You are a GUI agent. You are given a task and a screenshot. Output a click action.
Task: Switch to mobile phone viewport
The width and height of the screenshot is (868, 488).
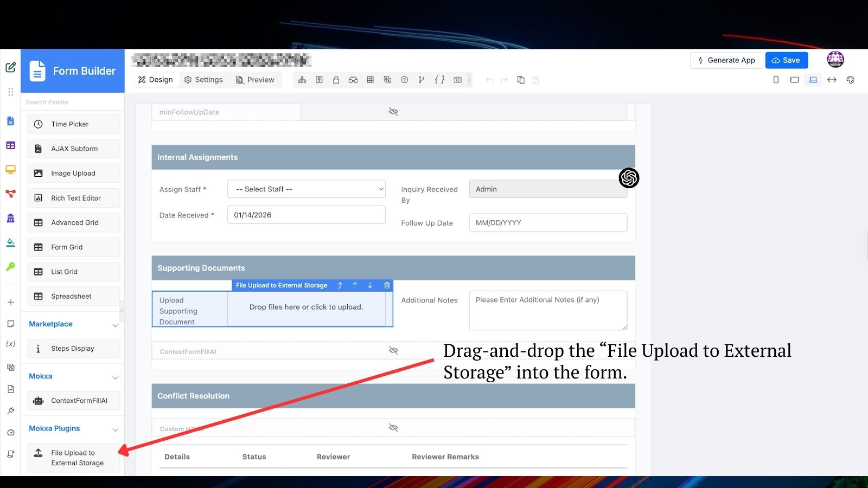776,80
